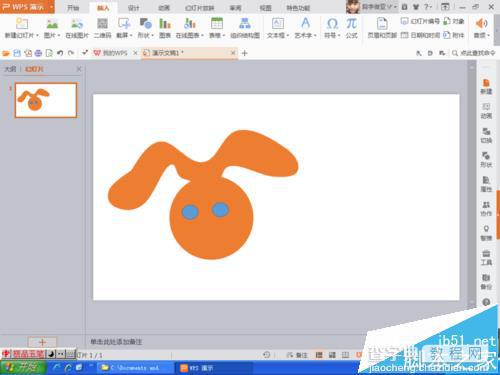Switch to the 视图 view tab
The image size is (500, 375).
pyautogui.click(x=265, y=7)
